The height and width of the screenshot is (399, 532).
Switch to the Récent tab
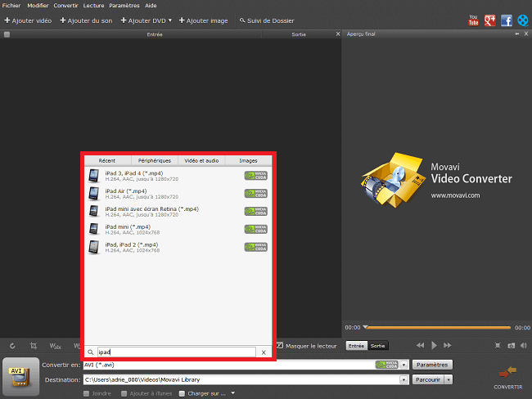[107, 161]
